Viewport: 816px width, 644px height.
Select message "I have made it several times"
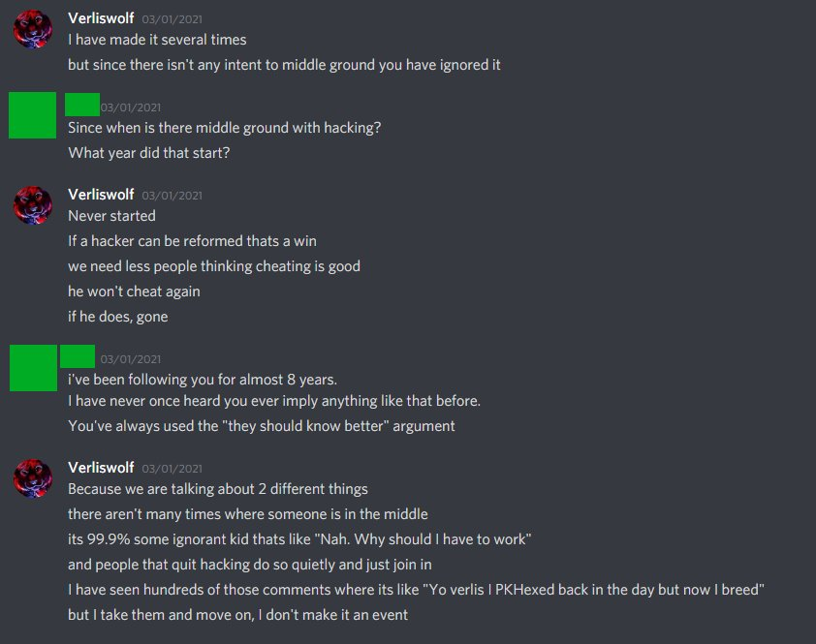157,41
